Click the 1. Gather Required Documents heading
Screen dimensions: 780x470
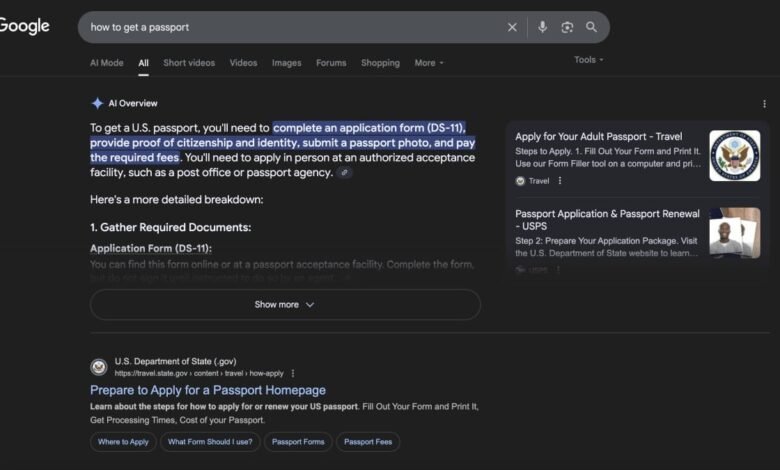171,227
